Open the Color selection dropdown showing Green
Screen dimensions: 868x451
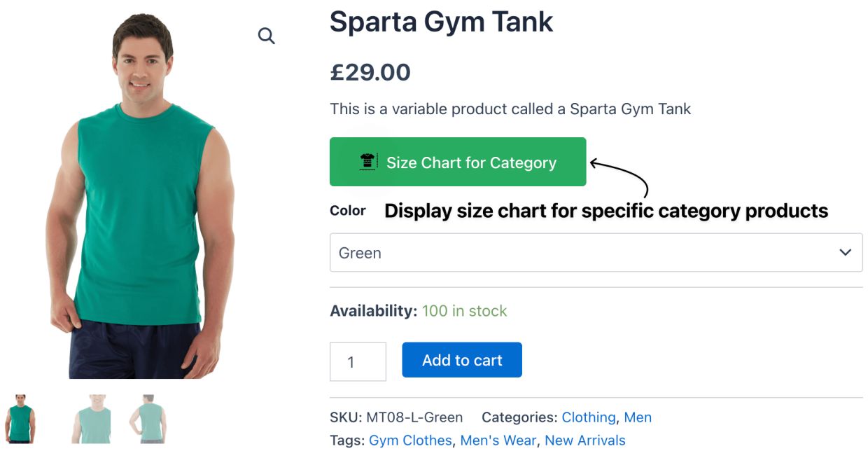pyautogui.click(x=596, y=252)
